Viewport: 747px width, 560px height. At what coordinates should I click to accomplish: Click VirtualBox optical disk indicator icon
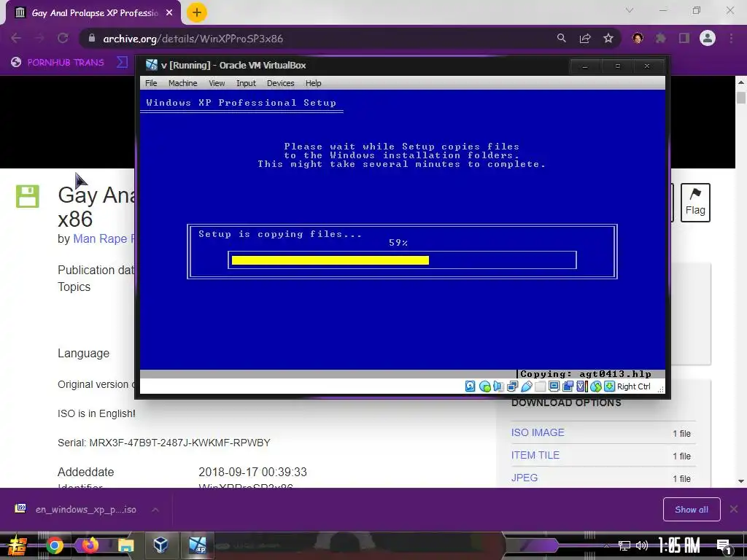pos(485,386)
